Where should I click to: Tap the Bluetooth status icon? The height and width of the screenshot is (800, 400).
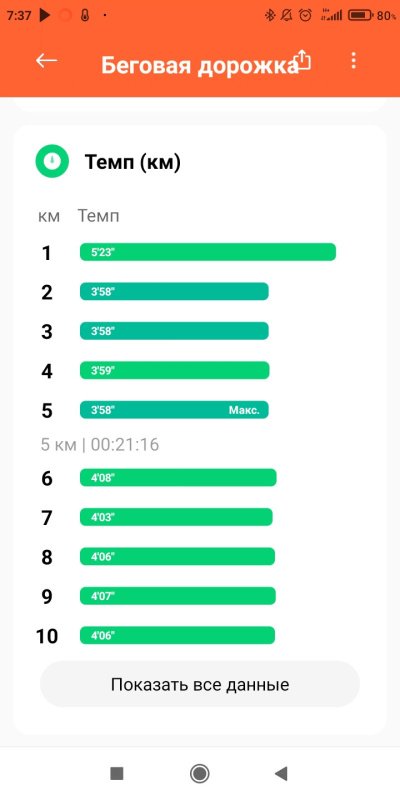[x=269, y=16]
